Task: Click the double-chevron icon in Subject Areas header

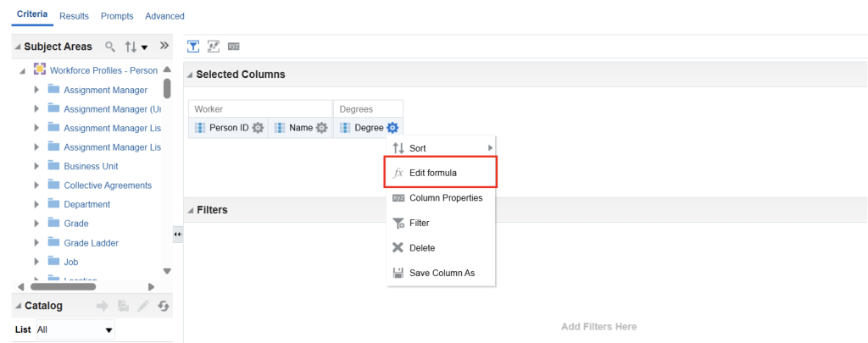Action: (164, 46)
